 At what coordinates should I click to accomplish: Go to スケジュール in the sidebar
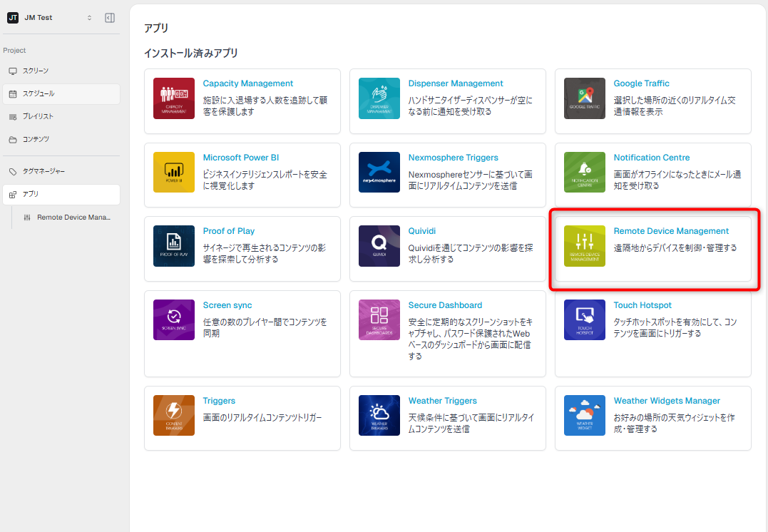click(x=61, y=93)
